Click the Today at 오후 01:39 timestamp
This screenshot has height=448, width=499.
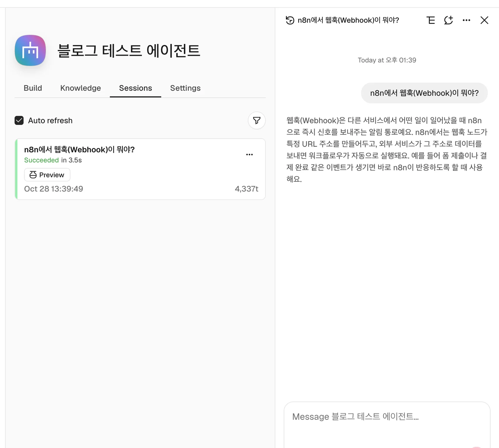387,60
